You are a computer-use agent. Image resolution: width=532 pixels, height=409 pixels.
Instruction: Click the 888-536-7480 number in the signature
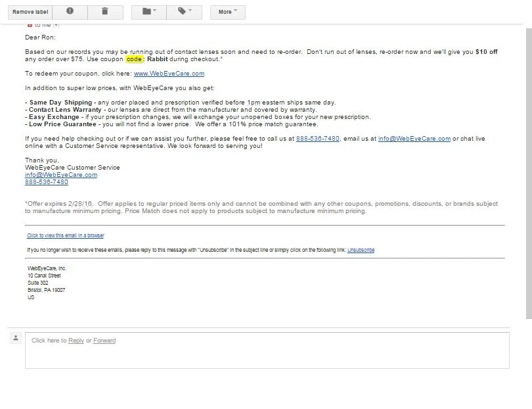(x=47, y=182)
